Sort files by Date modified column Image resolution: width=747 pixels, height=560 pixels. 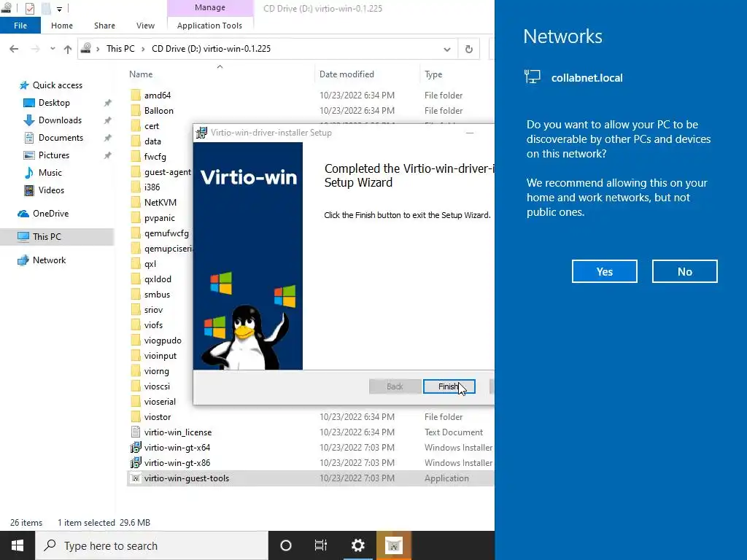click(347, 74)
